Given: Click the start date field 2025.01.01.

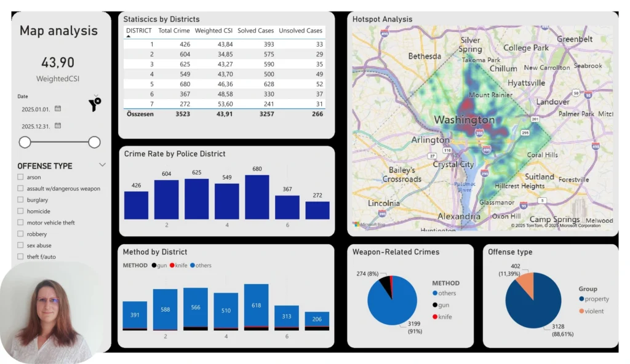Looking at the screenshot, I should [35, 109].
